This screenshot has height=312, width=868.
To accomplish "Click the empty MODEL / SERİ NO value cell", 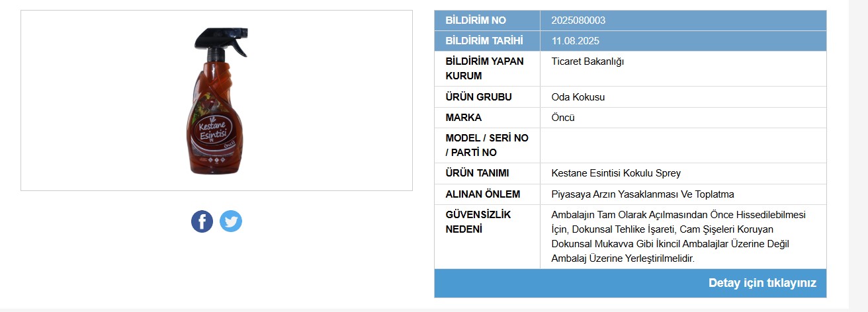I will [x=683, y=145].
